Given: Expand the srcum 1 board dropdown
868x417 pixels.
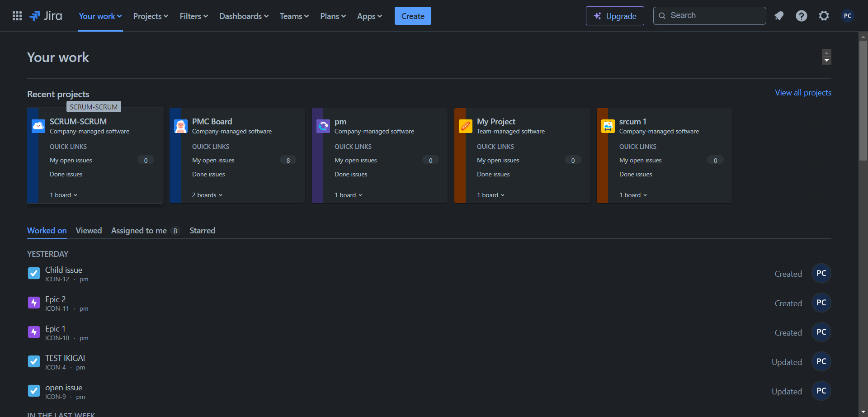Looking at the screenshot, I should coord(633,195).
